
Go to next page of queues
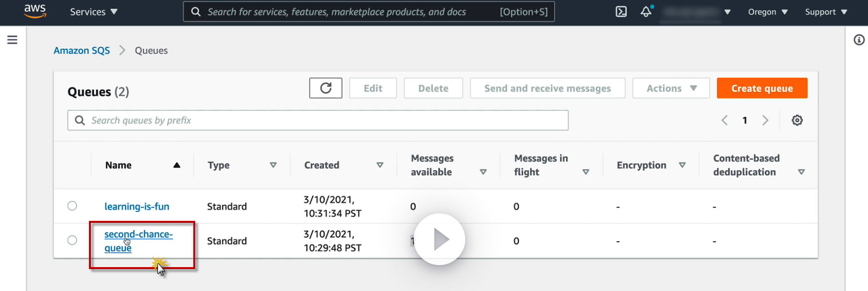(x=765, y=120)
